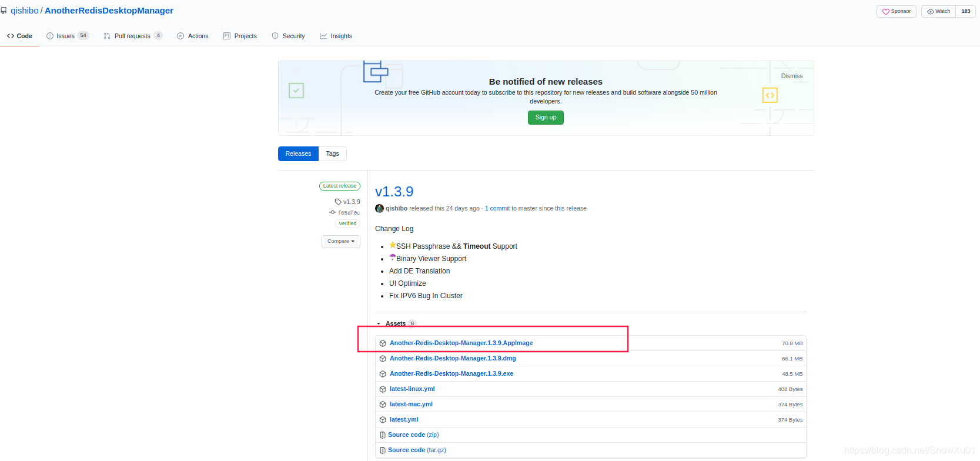Click the Latest release badge

coord(340,186)
